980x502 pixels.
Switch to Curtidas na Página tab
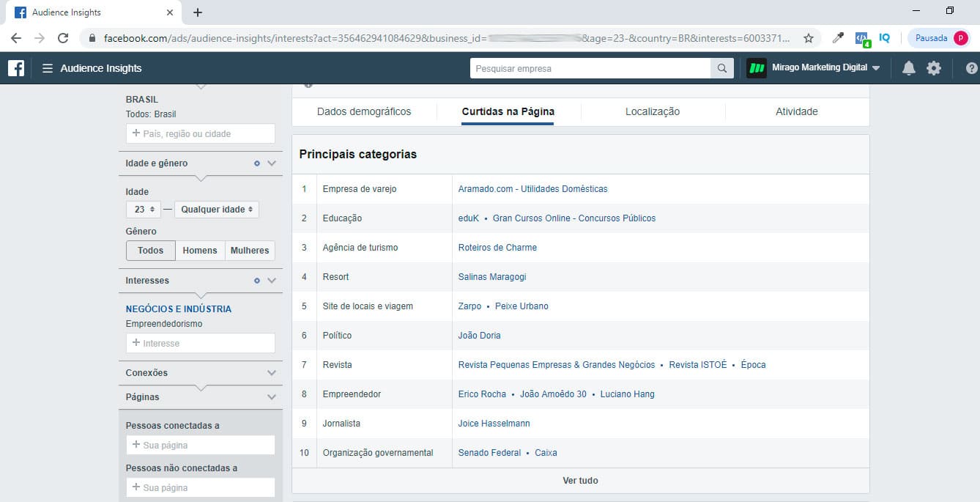click(508, 112)
